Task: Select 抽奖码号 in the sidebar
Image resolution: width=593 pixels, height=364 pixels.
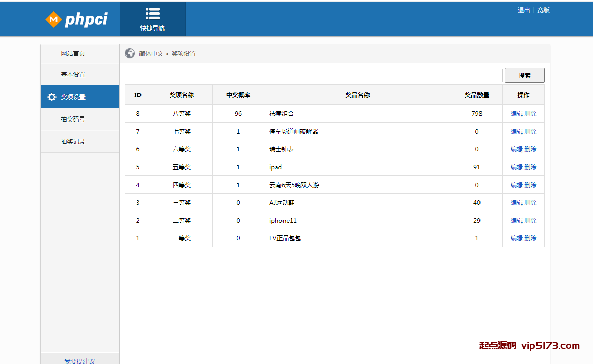Action: [73, 119]
